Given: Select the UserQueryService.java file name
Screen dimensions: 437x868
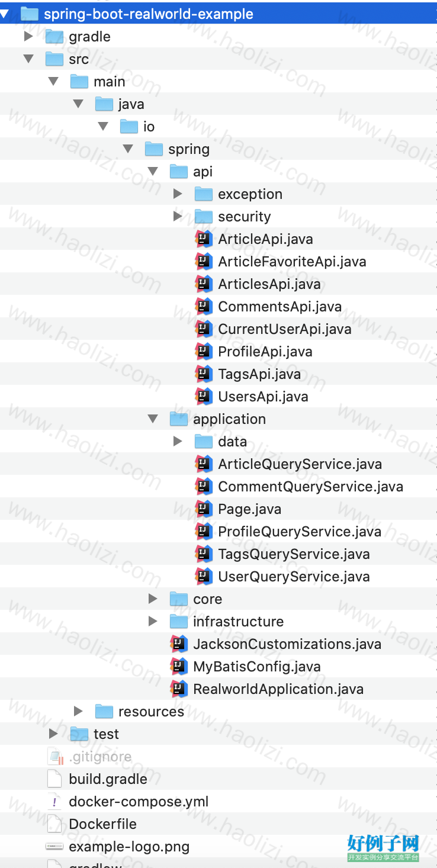Looking at the screenshot, I should coord(294,577).
